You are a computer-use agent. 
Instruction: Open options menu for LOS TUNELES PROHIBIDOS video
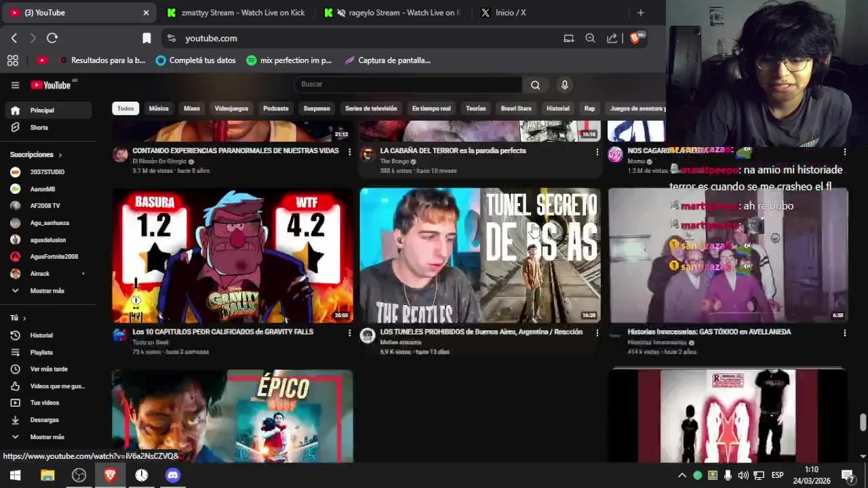[x=597, y=333]
